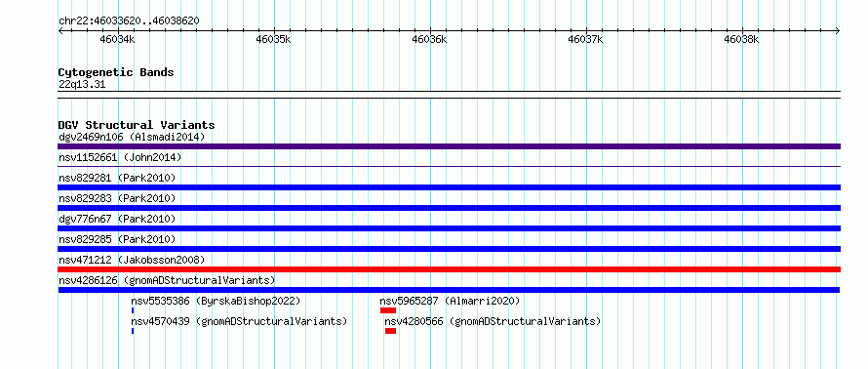
Task: Open the nsv829285 (Park2010) label
Action: click(117, 239)
